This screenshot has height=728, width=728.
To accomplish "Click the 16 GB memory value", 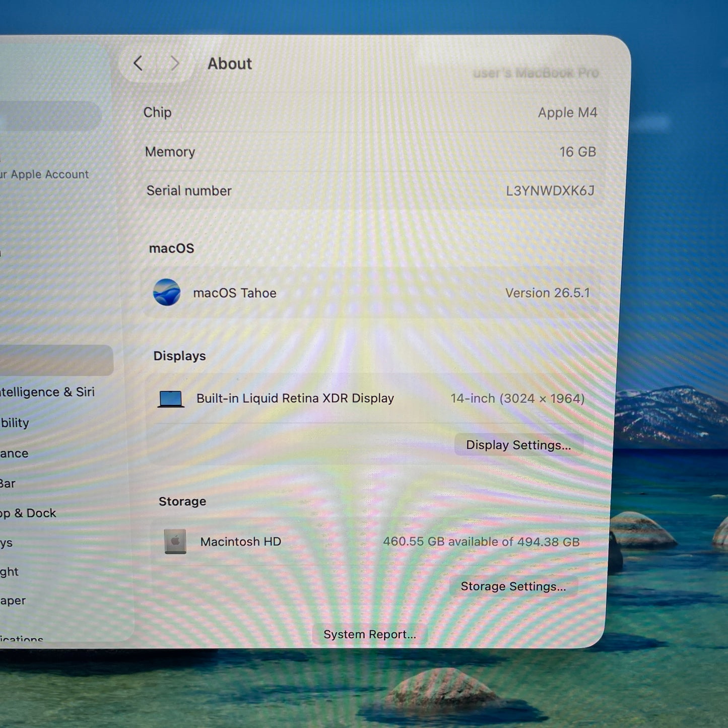I will point(578,152).
